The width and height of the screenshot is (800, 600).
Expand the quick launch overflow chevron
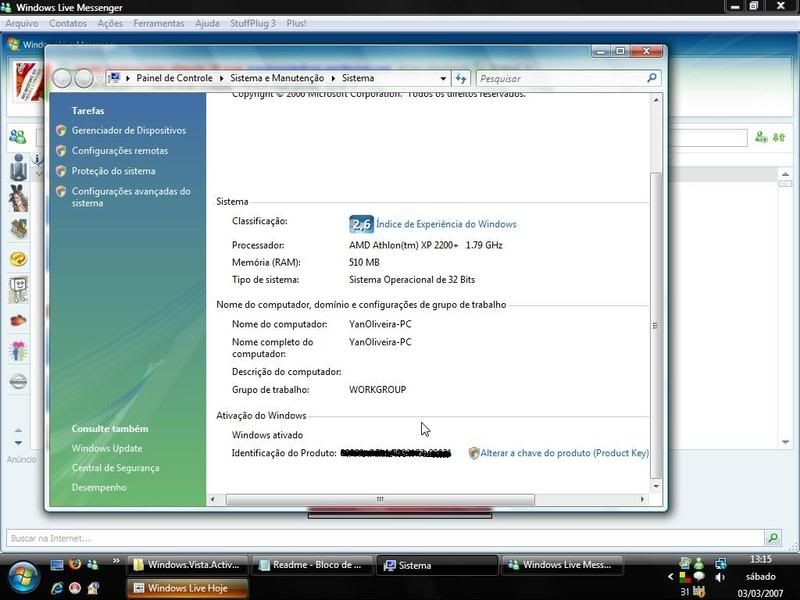click(x=116, y=561)
